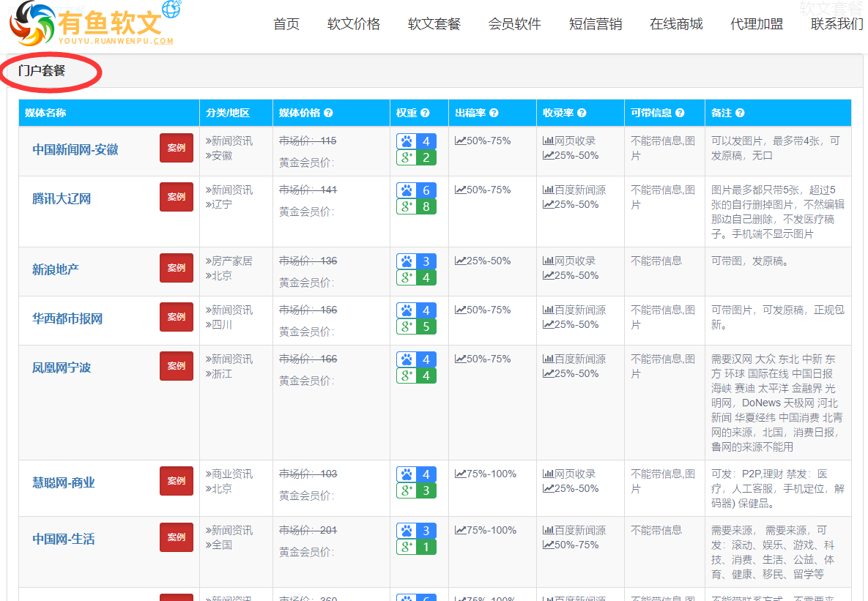Click Baidu weight badge for 腾讯大辽网
The image size is (868, 601).
point(416,190)
